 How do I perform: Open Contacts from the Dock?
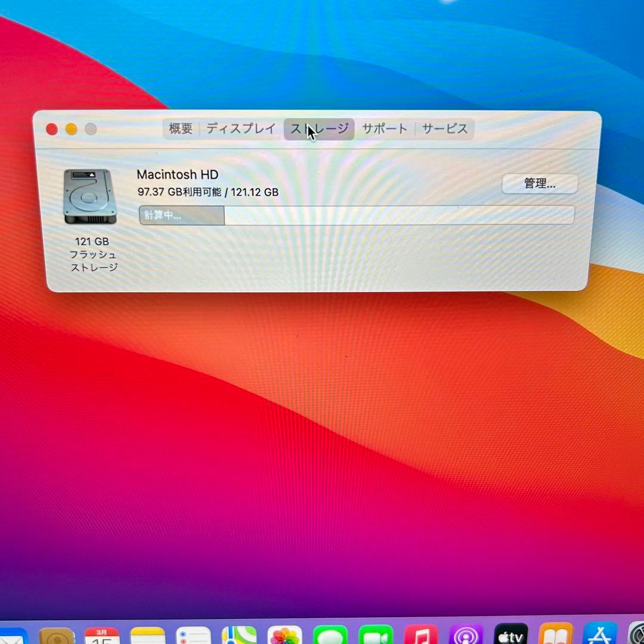pos(57,636)
